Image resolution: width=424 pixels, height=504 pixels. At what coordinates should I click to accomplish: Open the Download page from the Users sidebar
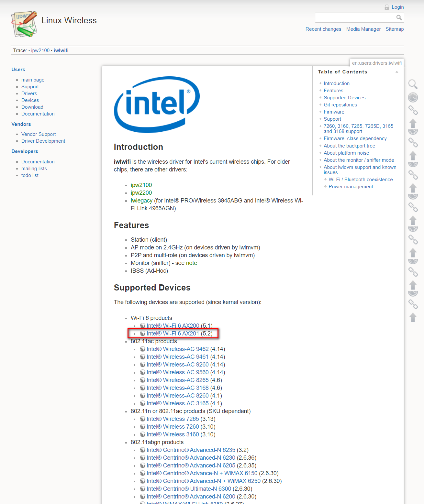coord(32,107)
